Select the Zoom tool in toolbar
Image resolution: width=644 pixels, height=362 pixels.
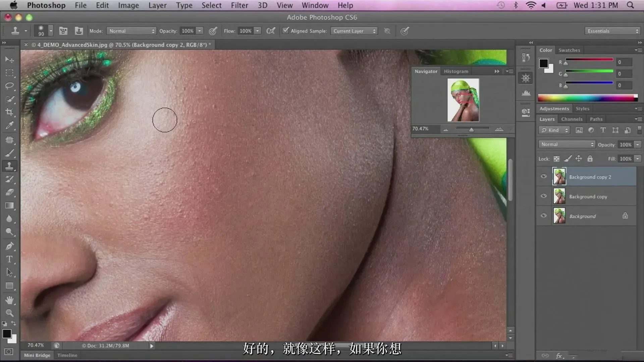[x=9, y=313]
